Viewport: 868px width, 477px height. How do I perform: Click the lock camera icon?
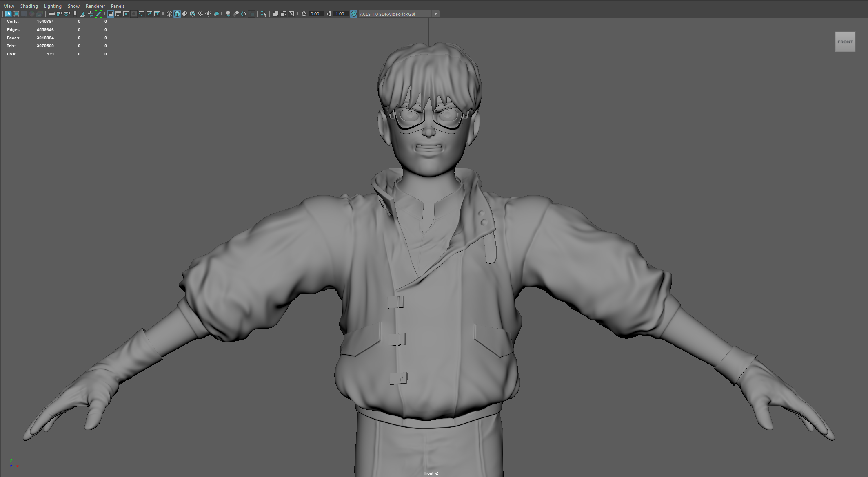pos(59,14)
